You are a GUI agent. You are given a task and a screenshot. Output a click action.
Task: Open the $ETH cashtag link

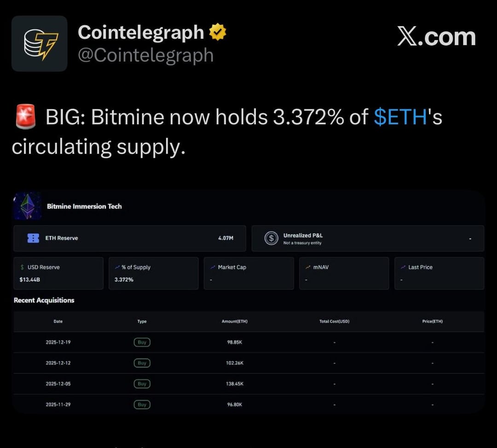(400, 117)
